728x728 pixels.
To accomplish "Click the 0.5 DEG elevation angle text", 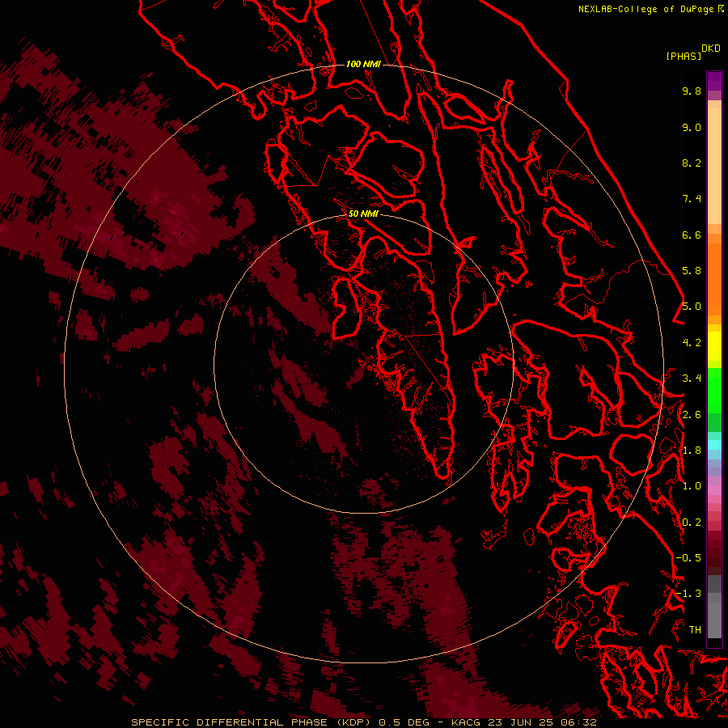I will click(x=404, y=722).
